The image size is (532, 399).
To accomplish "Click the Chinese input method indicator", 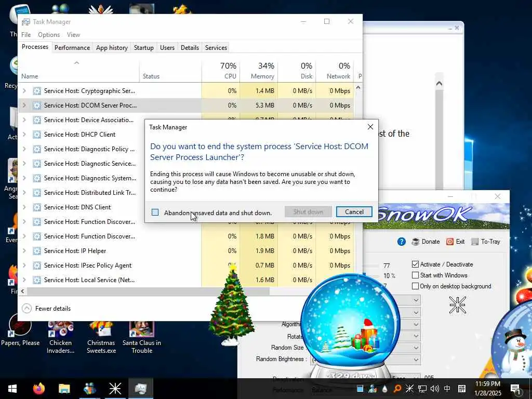I will [x=447, y=389].
